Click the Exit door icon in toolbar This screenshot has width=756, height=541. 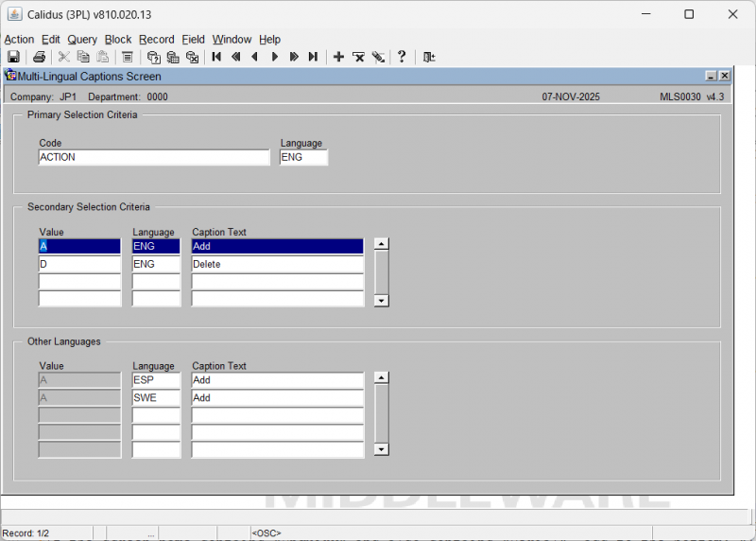(x=429, y=57)
